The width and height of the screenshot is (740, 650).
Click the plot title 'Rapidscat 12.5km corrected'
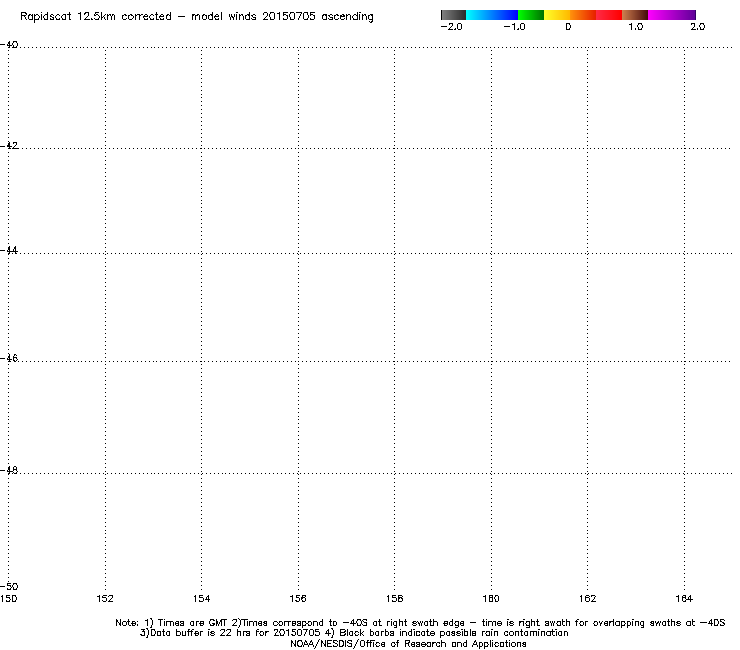point(96,17)
